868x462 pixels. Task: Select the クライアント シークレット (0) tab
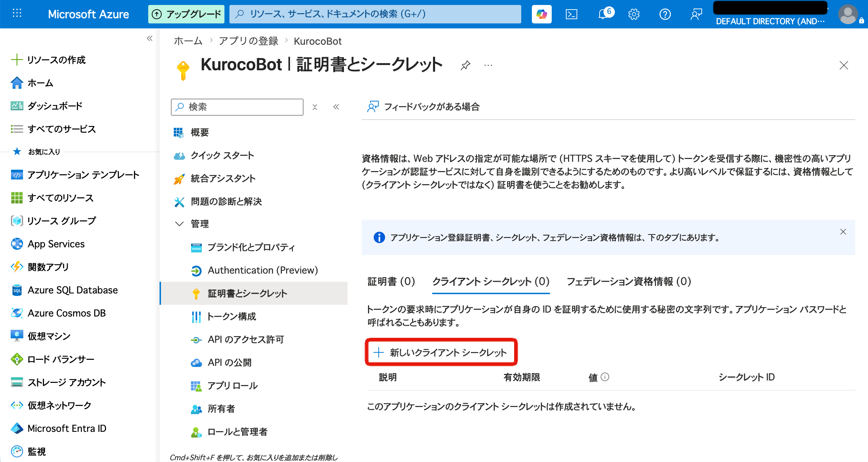pyautogui.click(x=491, y=281)
